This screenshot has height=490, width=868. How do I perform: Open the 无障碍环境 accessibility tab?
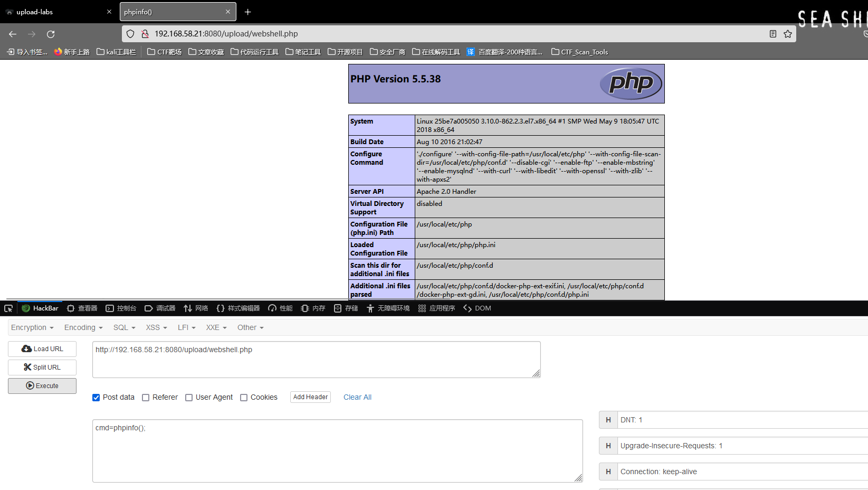point(388,308)
